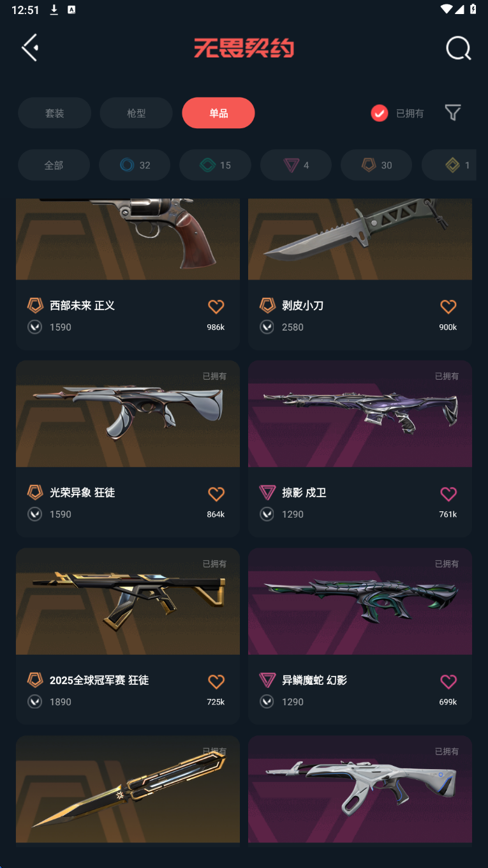
Task: Filter by green rarity chip 15
Action: [x=215, y=165]
